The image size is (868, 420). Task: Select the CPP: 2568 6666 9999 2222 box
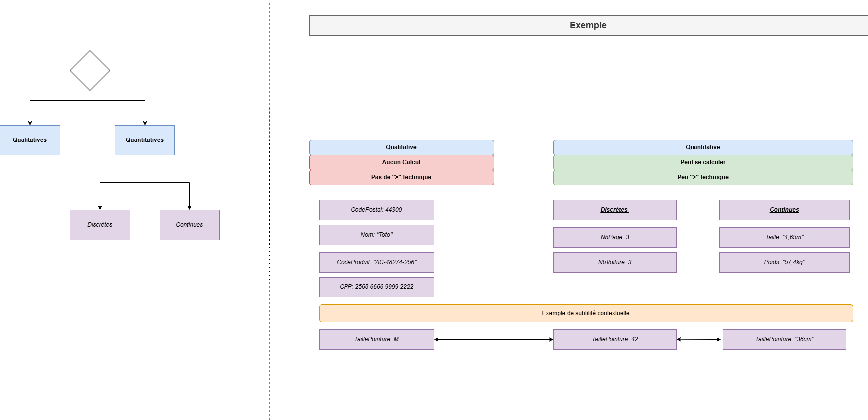pos(376,287)
